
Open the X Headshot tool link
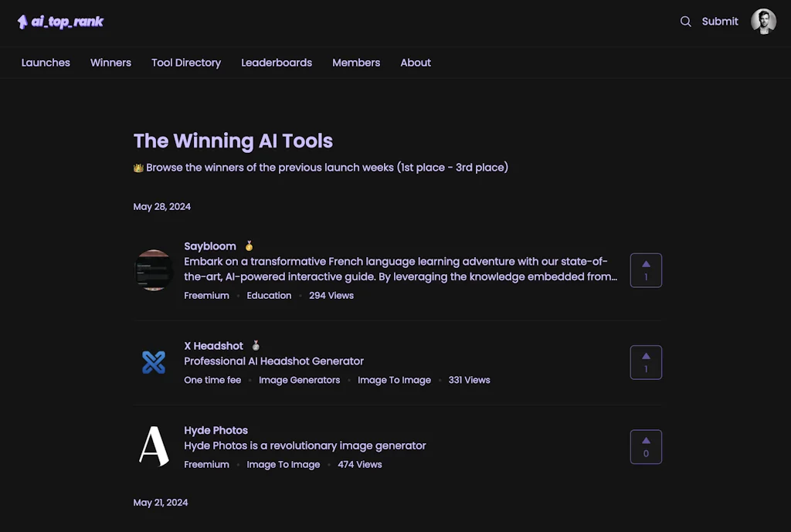click(214, 345)
